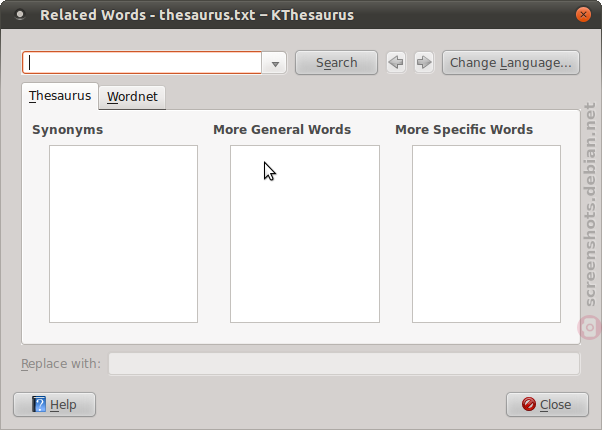Click inside the Synonyms list box

point(123,234)
